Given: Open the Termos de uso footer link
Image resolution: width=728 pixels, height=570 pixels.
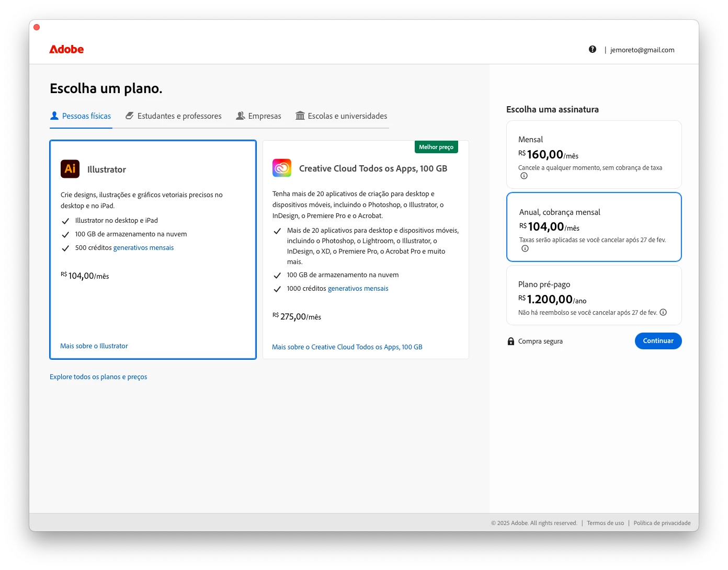Looking at the screenshot, I should (606, 523).
